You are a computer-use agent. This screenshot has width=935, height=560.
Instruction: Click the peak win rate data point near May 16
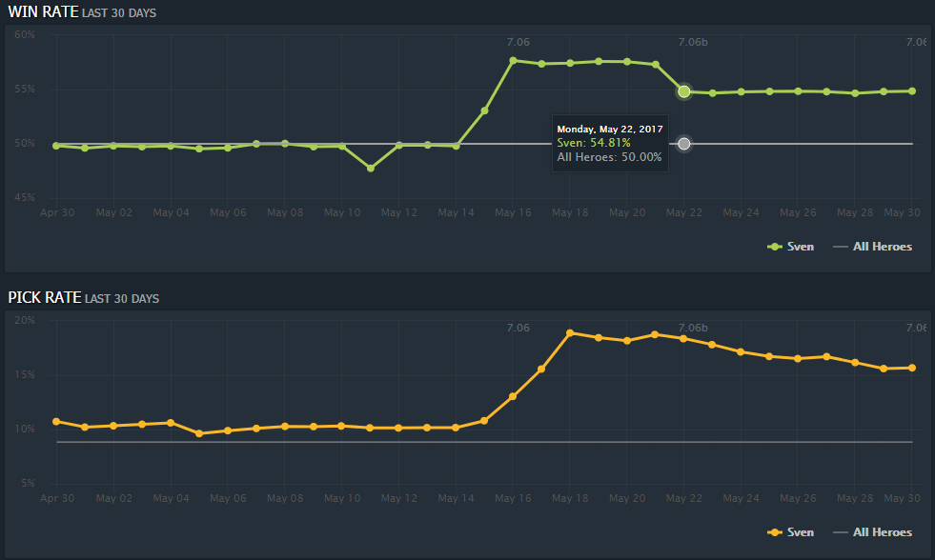[513, 59]
